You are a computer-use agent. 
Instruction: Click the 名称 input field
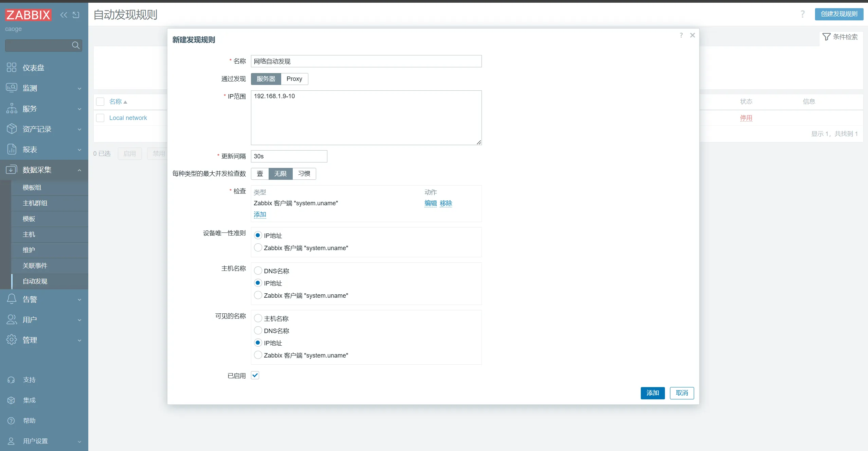pos(366,61)
